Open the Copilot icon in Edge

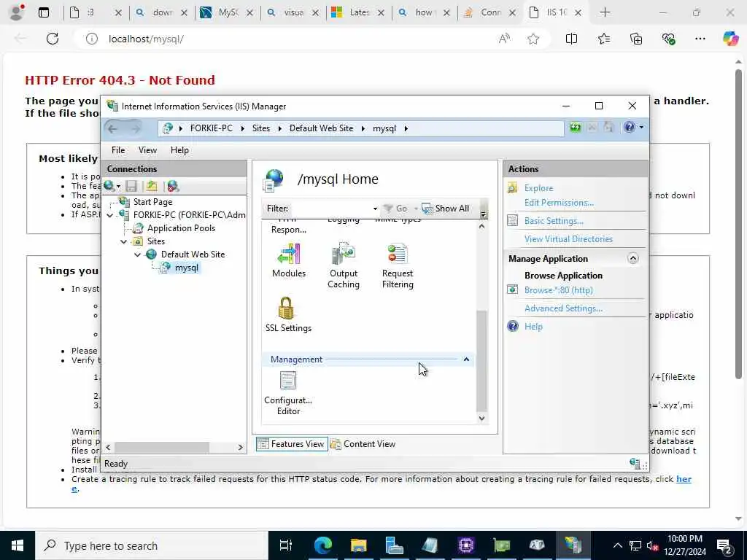coord(730,39)
